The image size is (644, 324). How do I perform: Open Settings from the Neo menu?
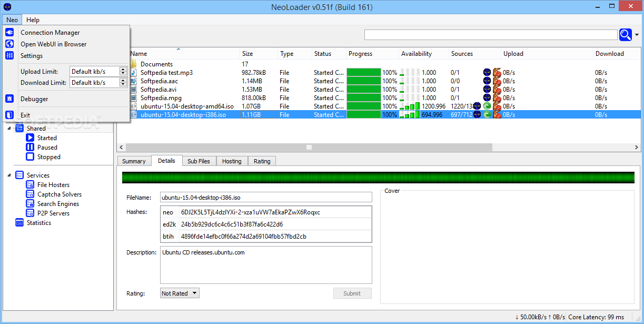click(32, 56)
